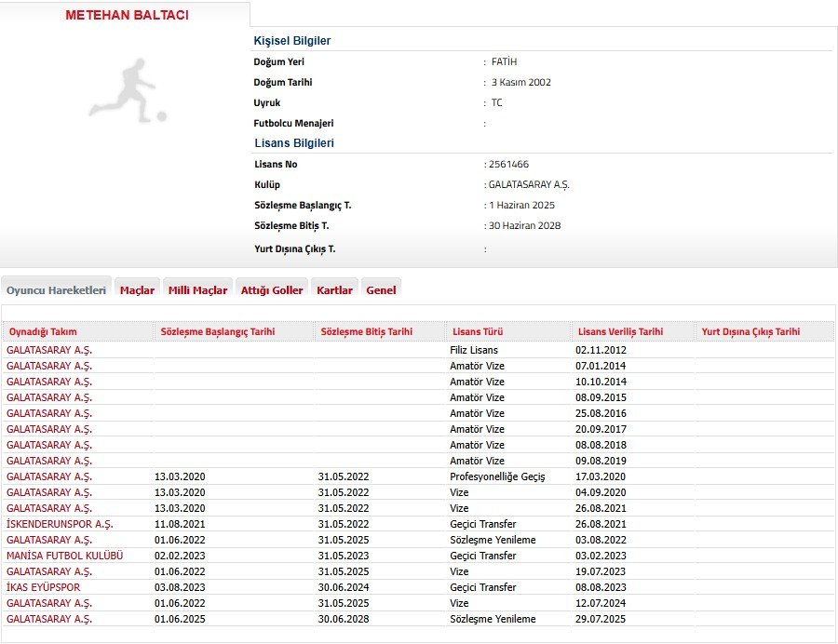The image size is (838, 644).
Task: Click the Lisans Türü column header
Action: point(478,331)
